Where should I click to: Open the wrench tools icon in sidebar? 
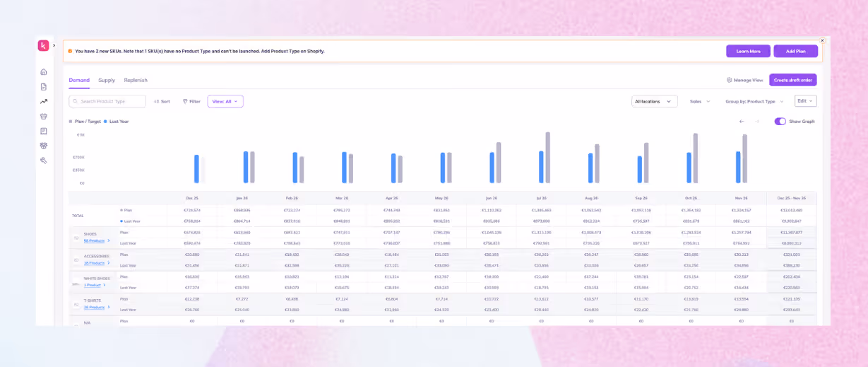coord(43,161)
